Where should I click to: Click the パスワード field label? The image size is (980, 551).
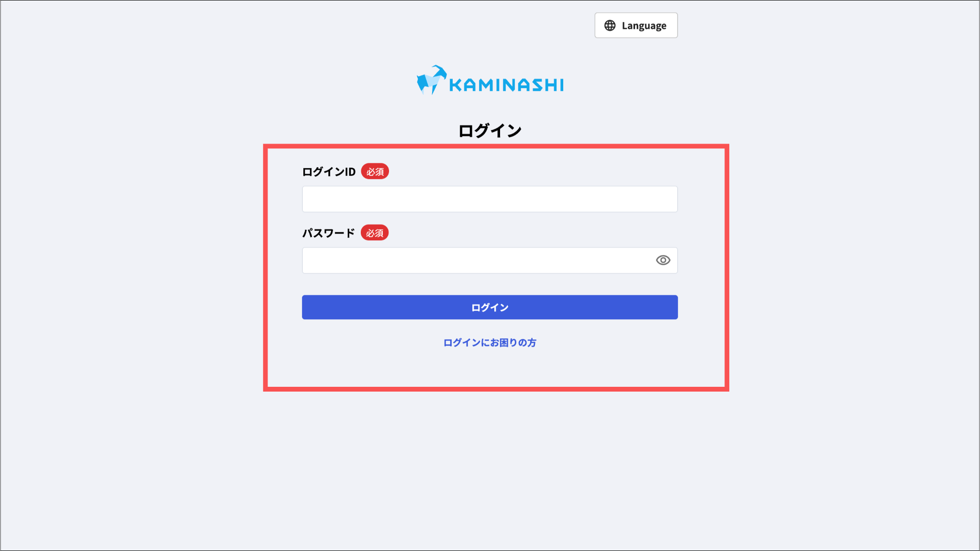pos(328,233)
